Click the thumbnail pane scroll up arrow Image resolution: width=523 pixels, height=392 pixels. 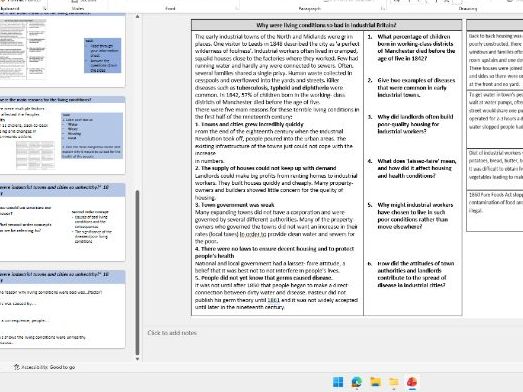coord(137,16)
